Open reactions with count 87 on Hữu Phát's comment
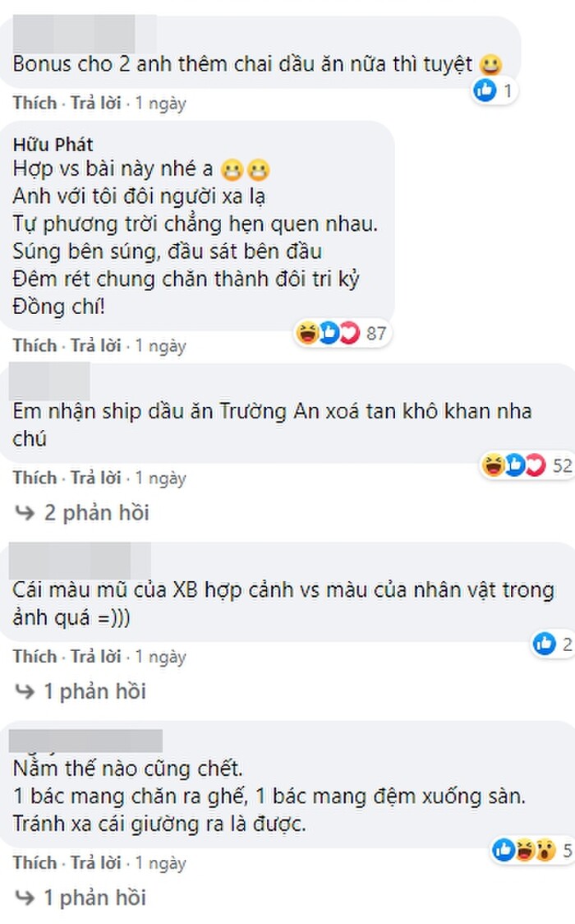Image resolution: width=575 pixels, height=924 pixels. 340,334
